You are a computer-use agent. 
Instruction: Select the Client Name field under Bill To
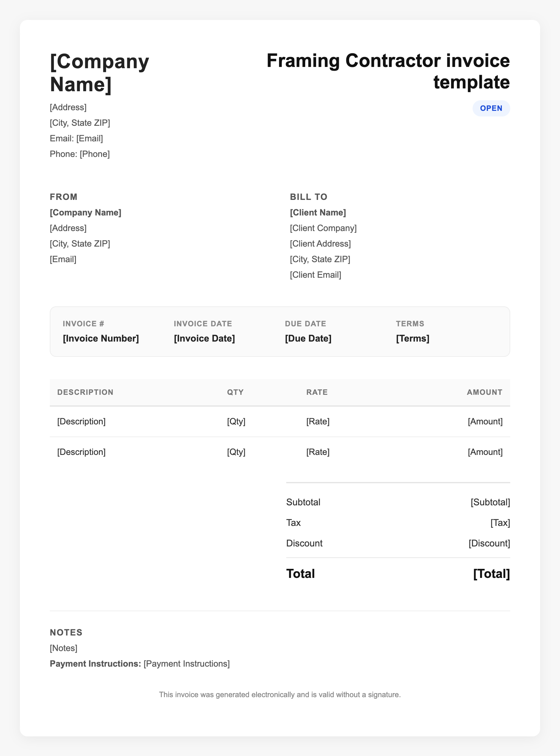coord(318,213)
